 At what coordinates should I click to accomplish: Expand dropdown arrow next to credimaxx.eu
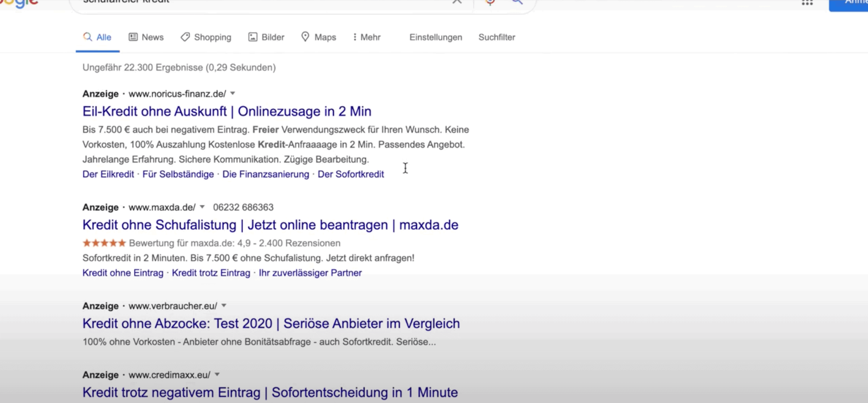pyautogui.click(x=217, y=374)
